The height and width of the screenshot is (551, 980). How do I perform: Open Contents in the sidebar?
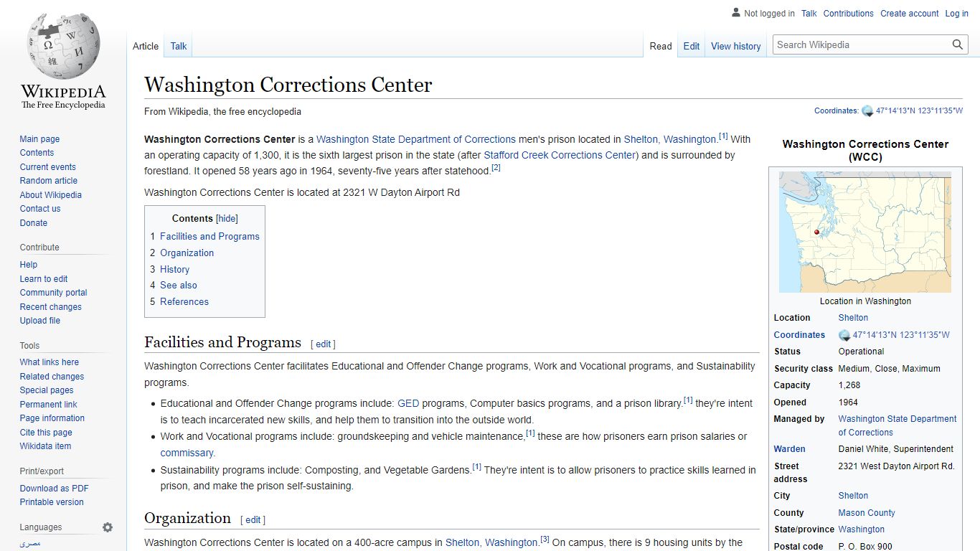click(37, 153)
